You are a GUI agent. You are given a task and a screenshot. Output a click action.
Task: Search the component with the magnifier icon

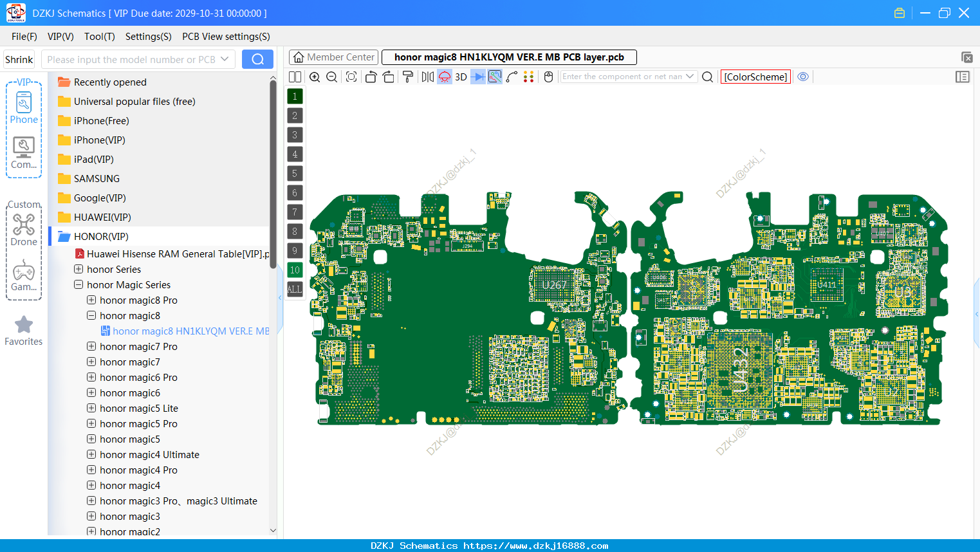click(707, 77)
